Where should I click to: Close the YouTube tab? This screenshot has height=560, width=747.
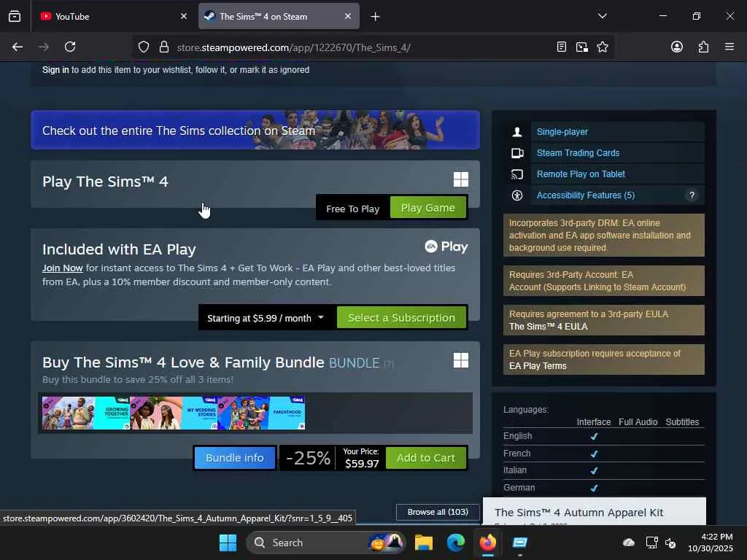tap(184, 16)
